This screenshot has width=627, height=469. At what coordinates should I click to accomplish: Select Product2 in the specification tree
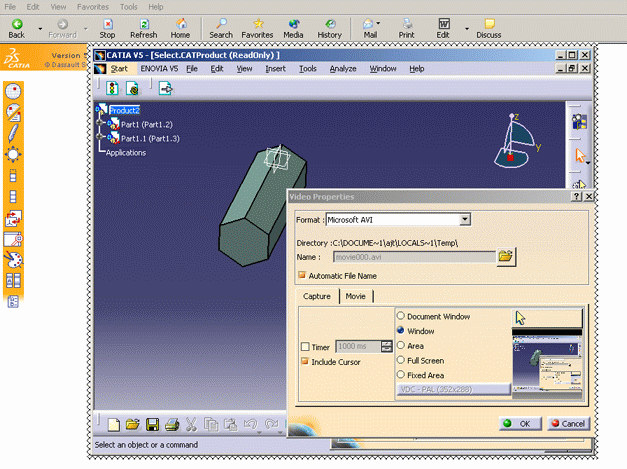(x=124, y=110)
